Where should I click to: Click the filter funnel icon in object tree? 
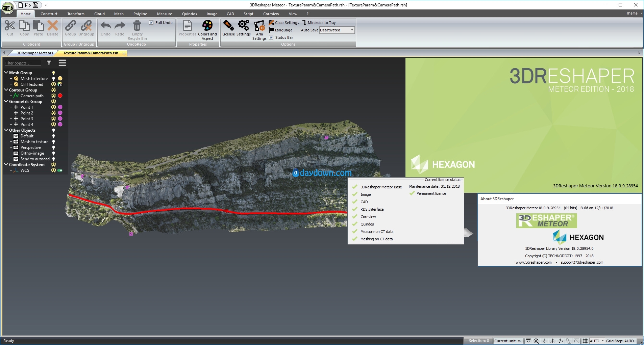coord(49,63)
